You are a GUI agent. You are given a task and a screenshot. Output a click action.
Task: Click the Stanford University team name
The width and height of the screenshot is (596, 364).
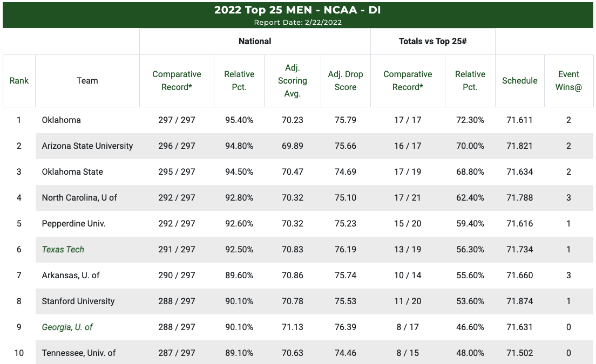coord(78,301)
